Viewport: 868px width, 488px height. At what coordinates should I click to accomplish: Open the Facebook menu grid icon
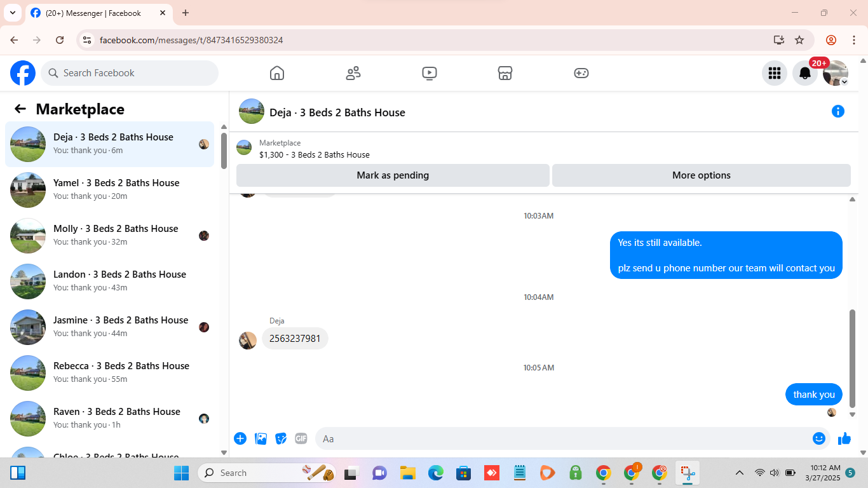click(775, 73)
